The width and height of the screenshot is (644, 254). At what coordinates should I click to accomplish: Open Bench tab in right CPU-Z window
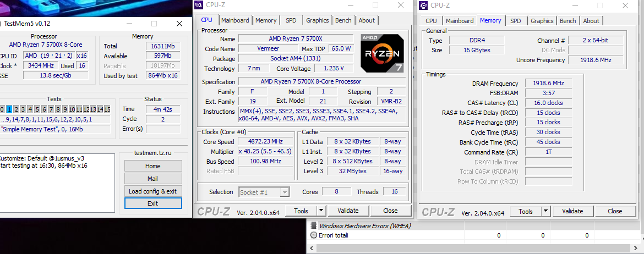pyautogui.click(x=568, y=20)
